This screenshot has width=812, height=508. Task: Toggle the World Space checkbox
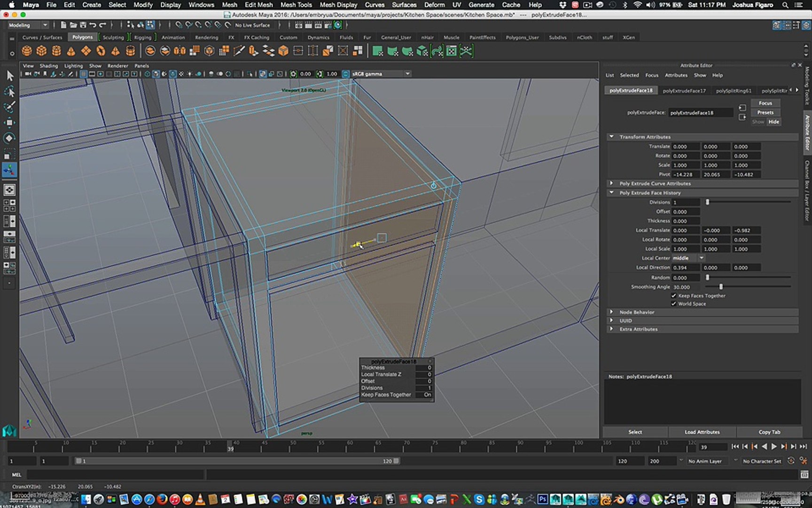pyautogui.click(x=674, y=304)
